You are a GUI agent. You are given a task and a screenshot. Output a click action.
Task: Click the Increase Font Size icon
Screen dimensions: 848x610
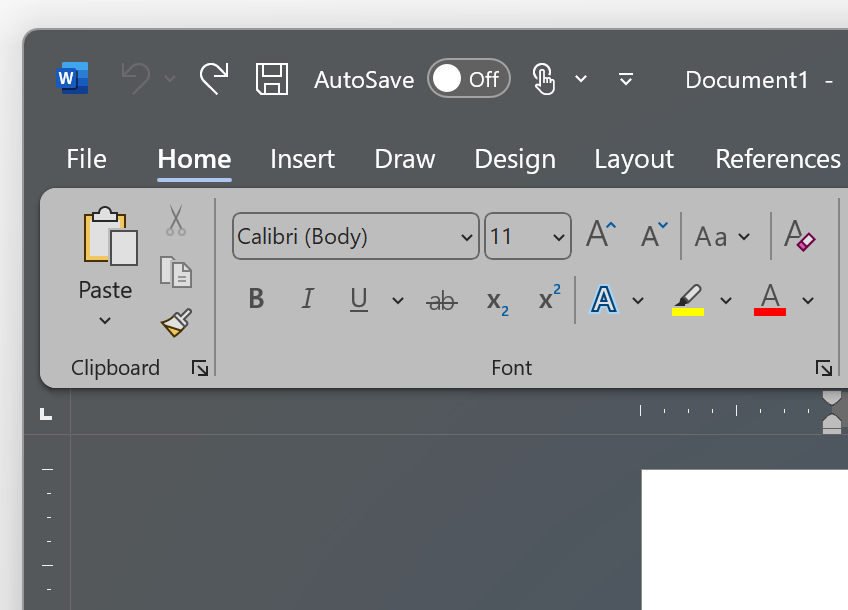tap(599, 234)
